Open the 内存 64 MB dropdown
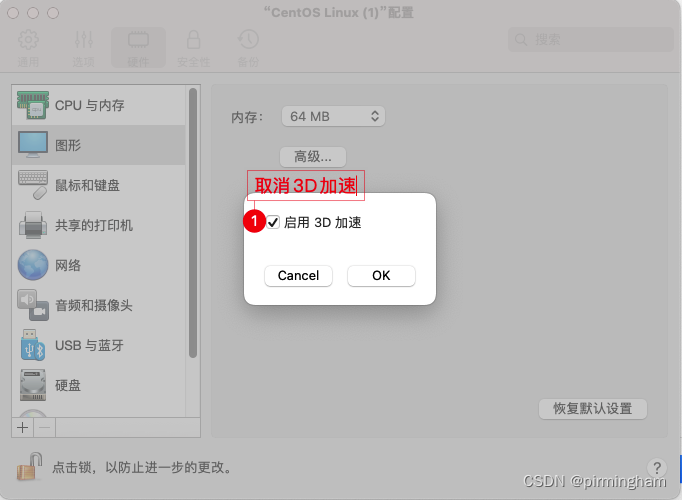 point(333,117)
